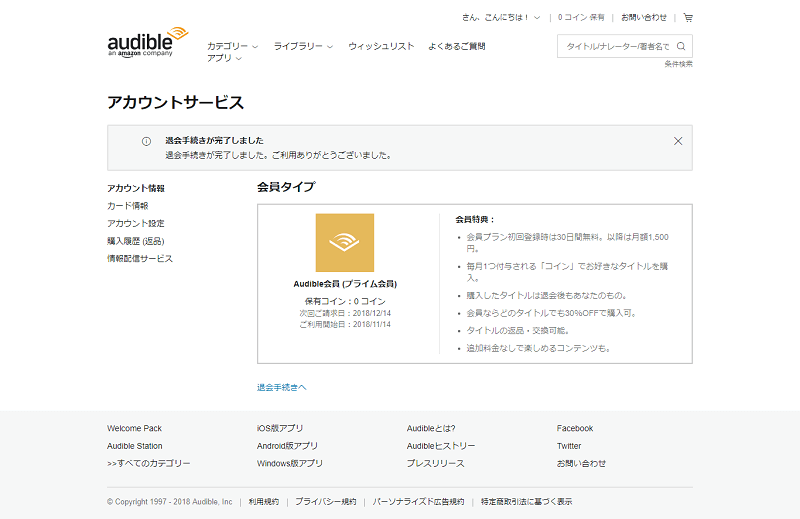800x519 pixels.
Task: Select カード情報 in the sidebar
Action: click(128, 206)
